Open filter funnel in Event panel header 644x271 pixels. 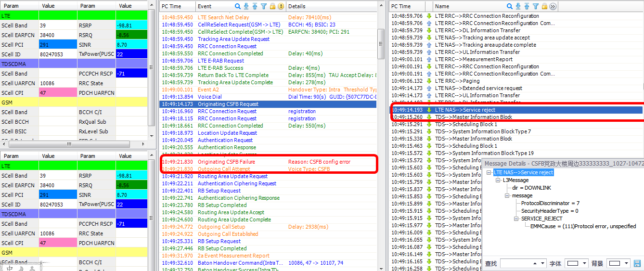click(264, 6)
